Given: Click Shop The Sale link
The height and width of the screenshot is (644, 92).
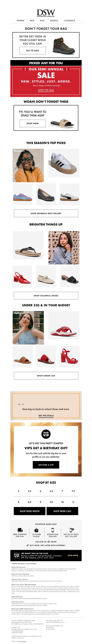Looking at the screenshot, I should [x=46, y=90].
